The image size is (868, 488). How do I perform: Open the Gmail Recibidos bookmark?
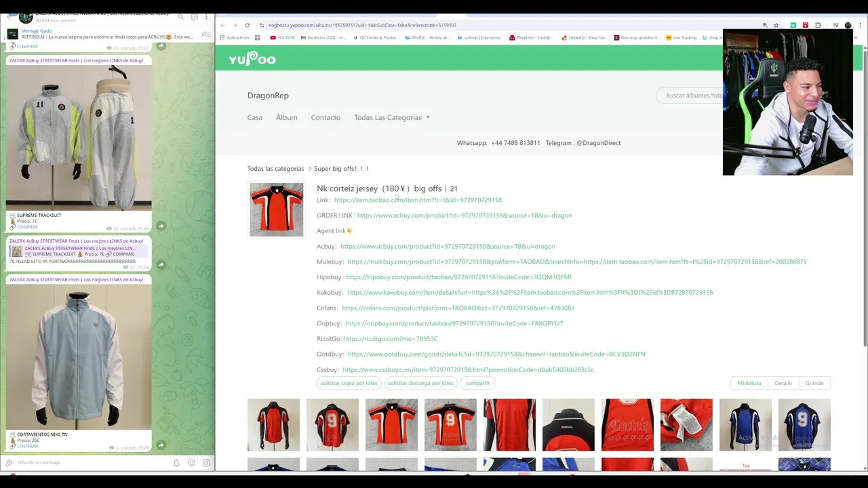coord(323,38)
